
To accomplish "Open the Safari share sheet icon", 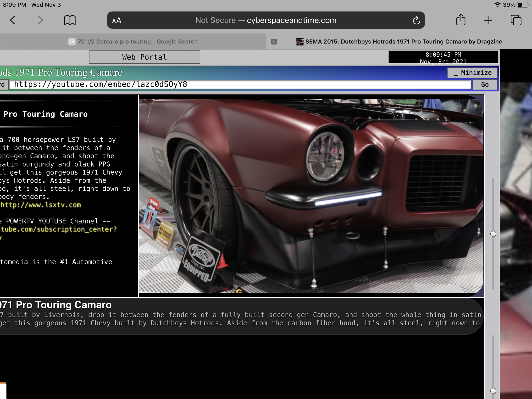I will point(461,20).
